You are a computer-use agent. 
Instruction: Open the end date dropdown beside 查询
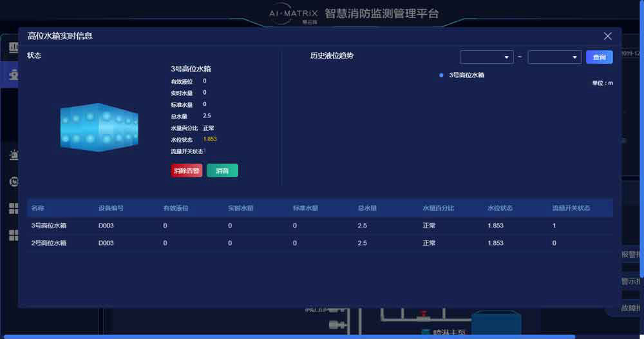pos(554,57)
